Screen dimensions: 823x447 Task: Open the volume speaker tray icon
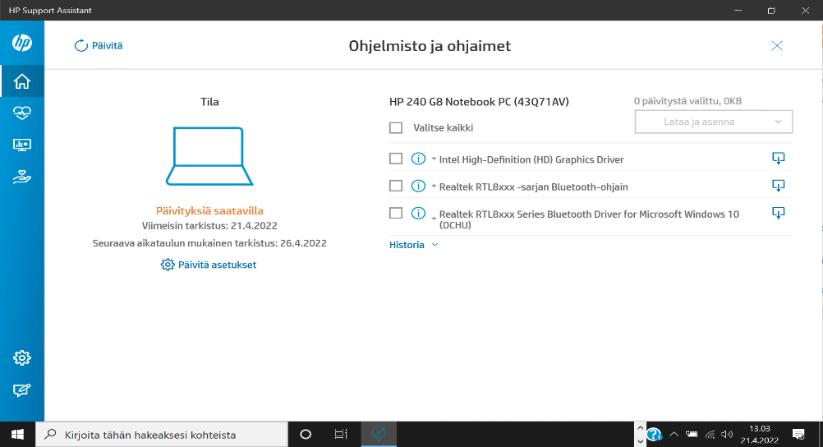pyautogui.click(x=727, y=434)
